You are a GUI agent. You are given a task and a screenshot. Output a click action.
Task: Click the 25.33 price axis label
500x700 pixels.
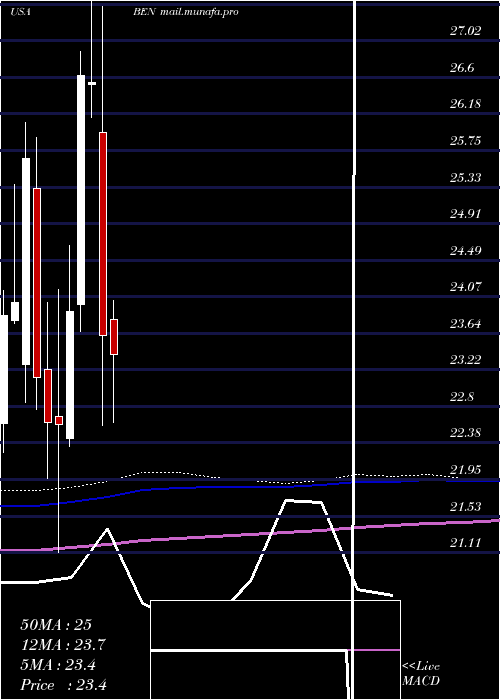[x=465, y=178]
